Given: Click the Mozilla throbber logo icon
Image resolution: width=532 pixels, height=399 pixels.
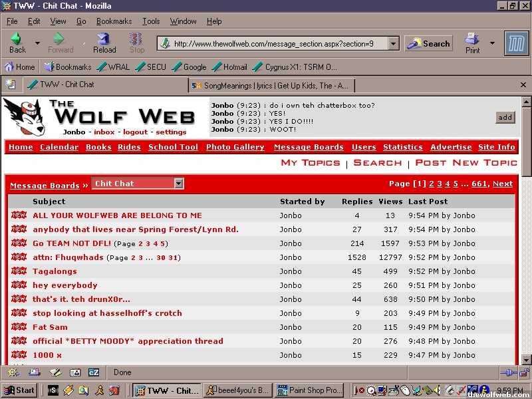Looking at the screenshot, I should tap(516, 43).
